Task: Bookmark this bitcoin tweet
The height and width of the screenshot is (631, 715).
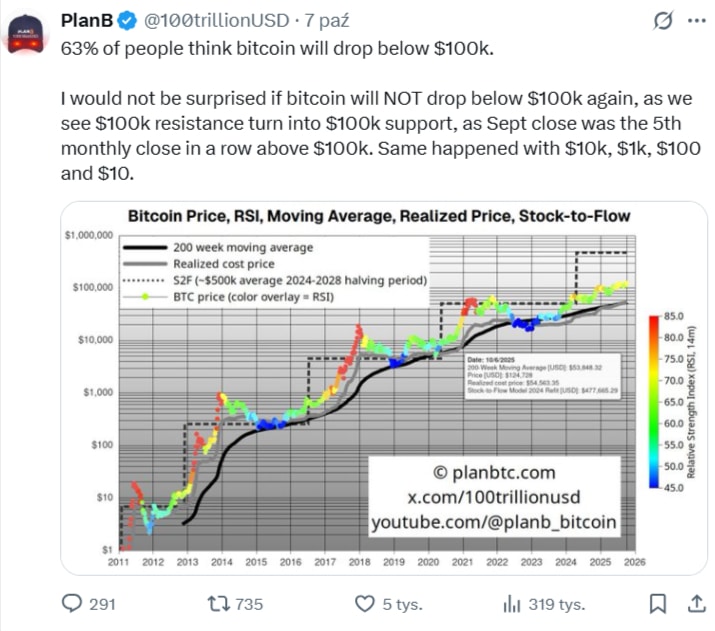Action: [658, 603]
